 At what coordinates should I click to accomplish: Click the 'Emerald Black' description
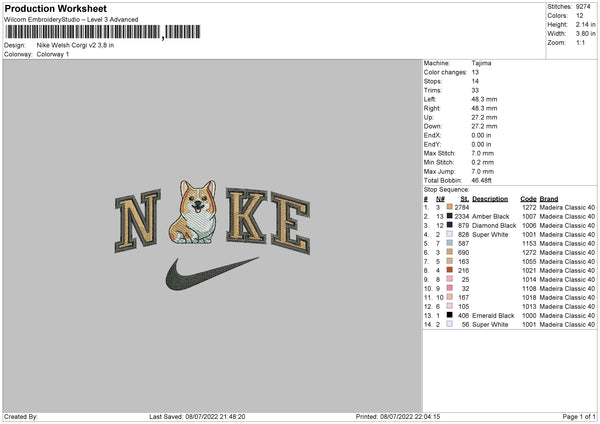(x=493, y=316)
